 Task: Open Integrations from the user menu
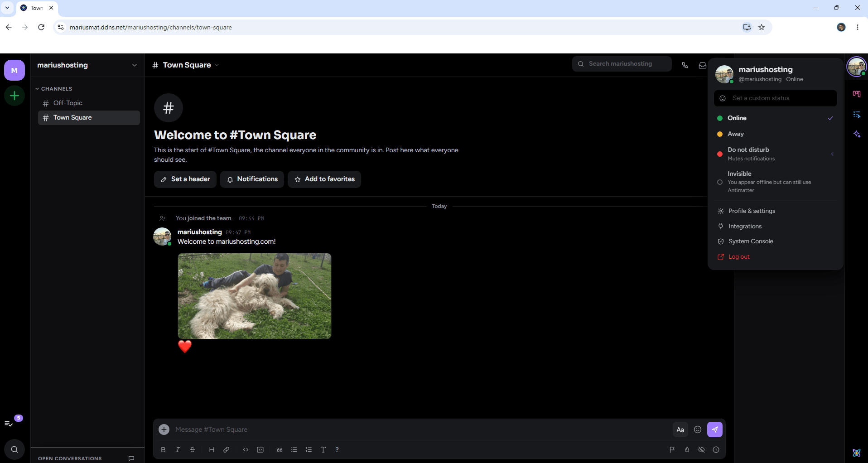click(776, 227)
